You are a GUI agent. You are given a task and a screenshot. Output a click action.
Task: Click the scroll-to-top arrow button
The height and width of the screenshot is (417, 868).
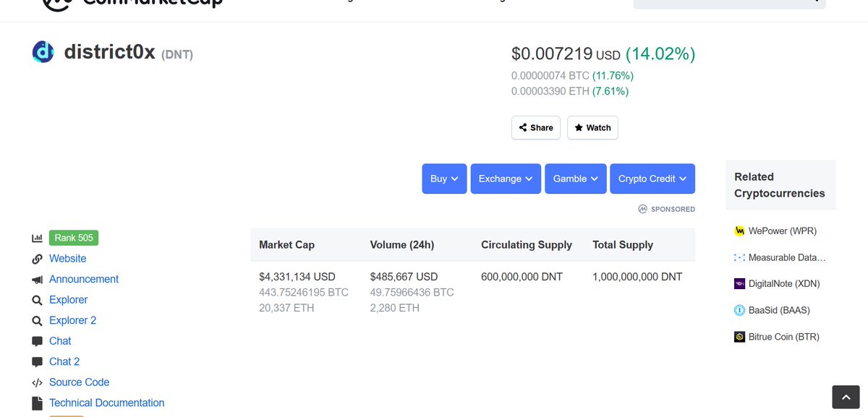point(846,397)
